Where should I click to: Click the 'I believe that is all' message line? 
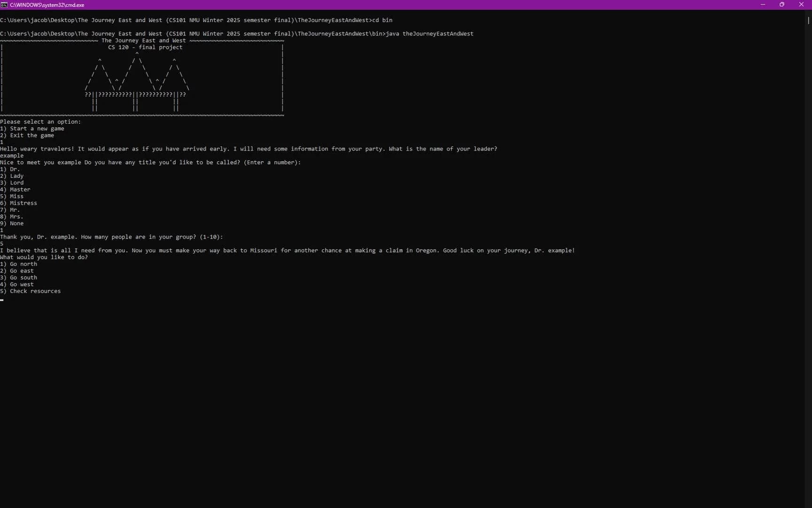point(288,251)
